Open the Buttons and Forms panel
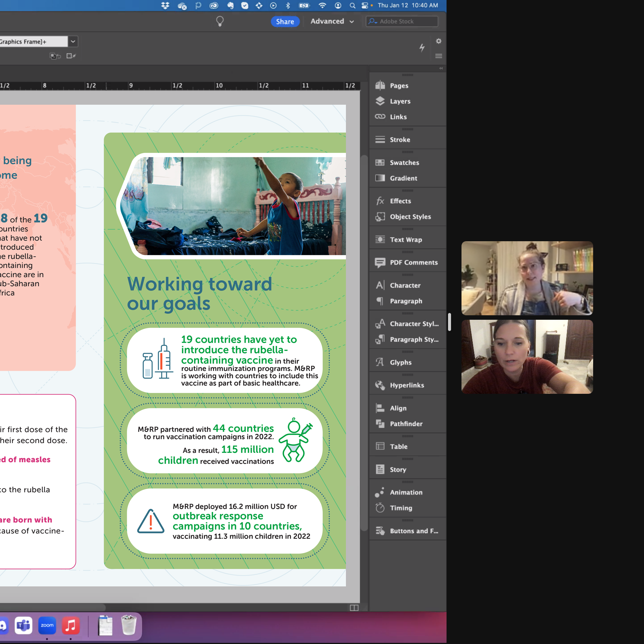 pos(407,531)
